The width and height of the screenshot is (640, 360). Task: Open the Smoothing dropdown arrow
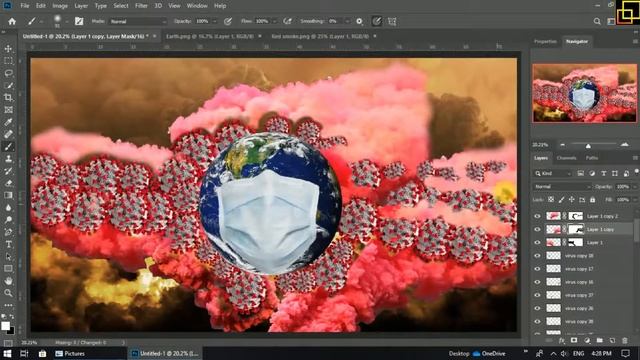pos(347,21)
